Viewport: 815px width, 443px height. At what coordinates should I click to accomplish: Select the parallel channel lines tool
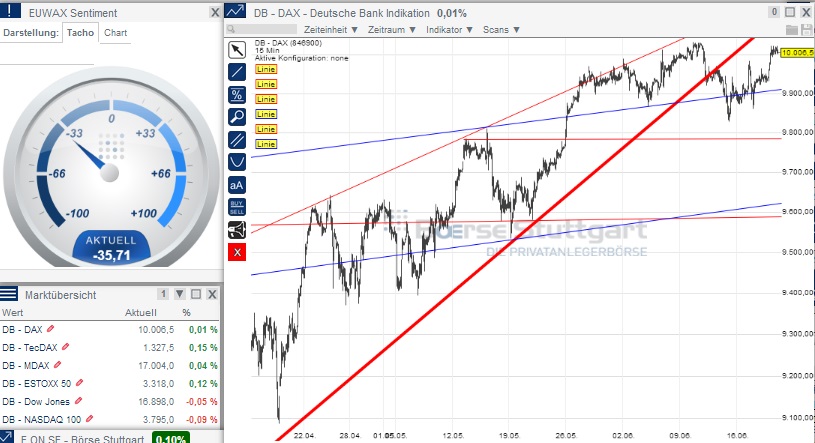(237, 140)
